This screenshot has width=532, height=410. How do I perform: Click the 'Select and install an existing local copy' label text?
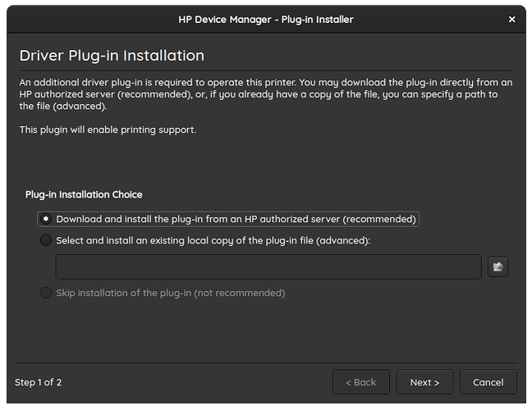213,240
